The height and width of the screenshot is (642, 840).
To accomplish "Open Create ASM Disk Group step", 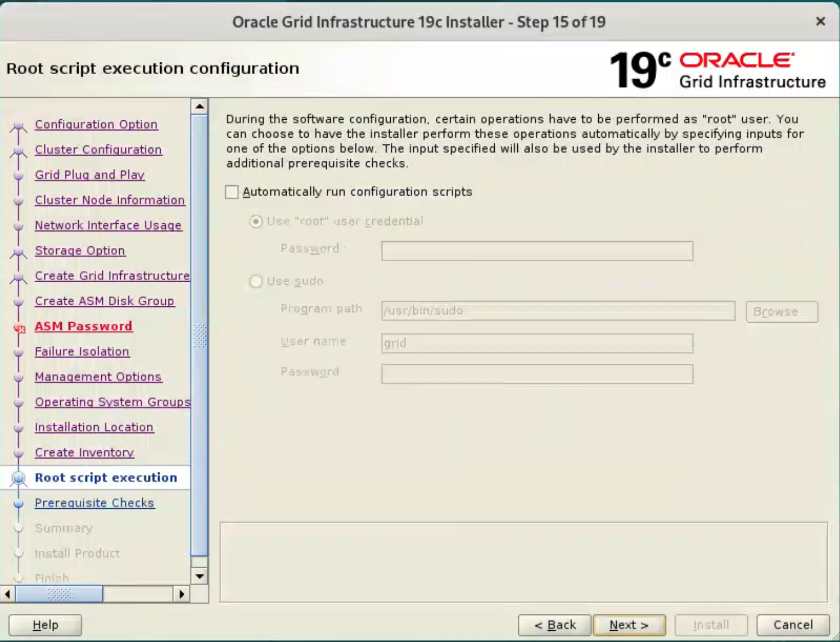I will (105, 301).
